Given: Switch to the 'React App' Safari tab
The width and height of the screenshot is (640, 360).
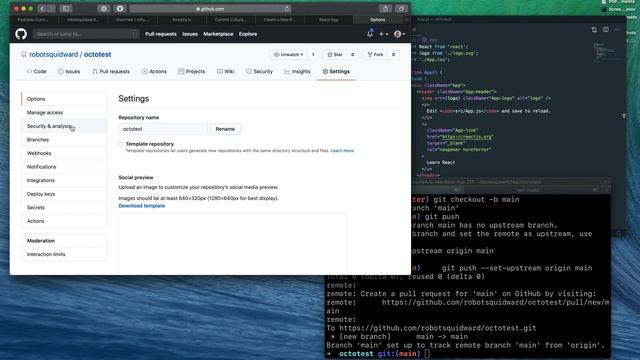Looking at the screenshot, I should 329,20.
